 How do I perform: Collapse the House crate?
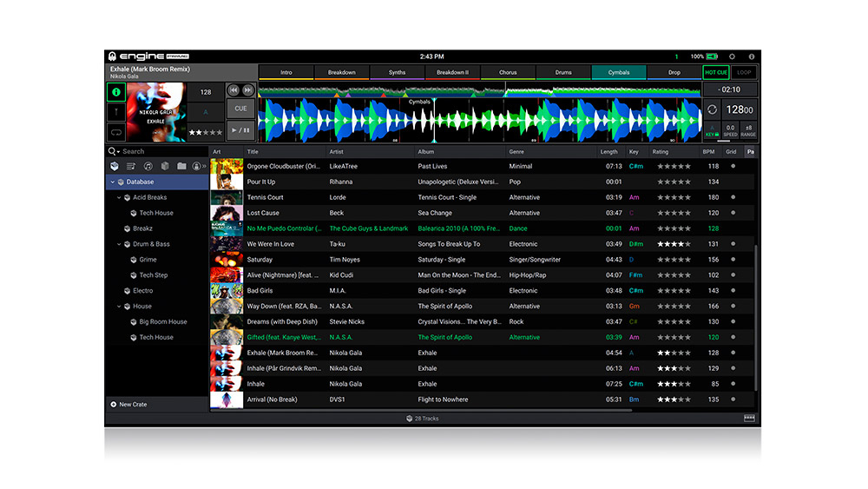[119, 307]
